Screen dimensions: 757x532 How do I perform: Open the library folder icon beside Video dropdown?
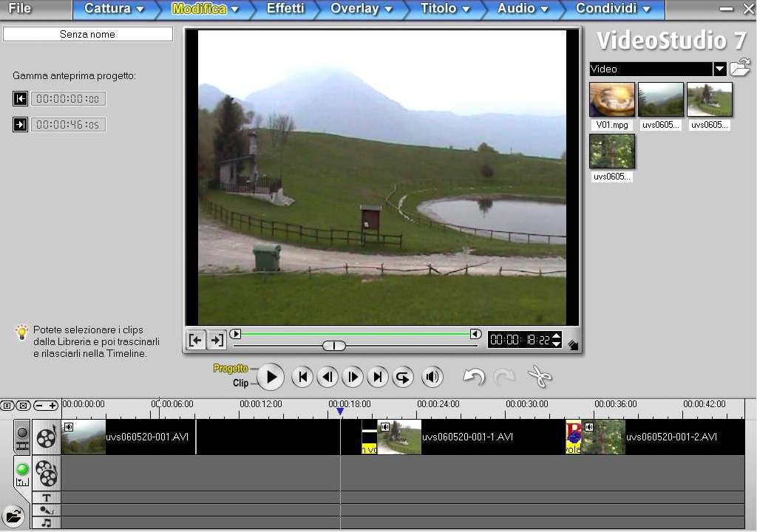point(740,69)
